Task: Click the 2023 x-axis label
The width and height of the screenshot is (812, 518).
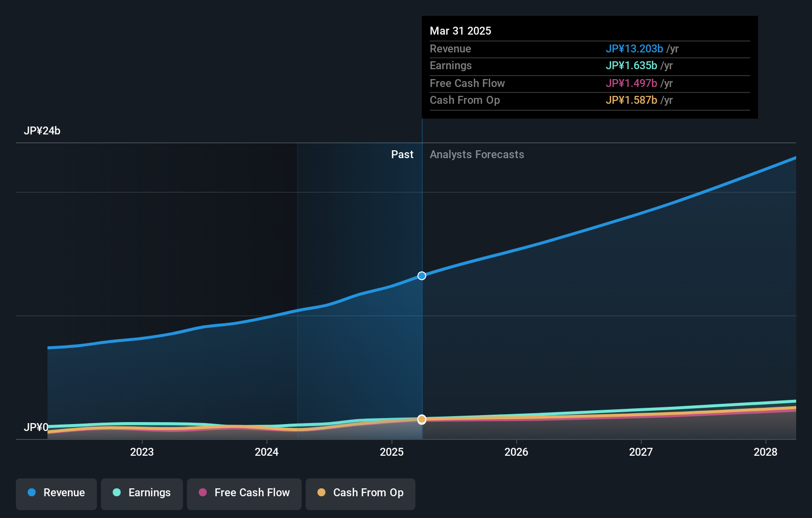Action: 142,452
